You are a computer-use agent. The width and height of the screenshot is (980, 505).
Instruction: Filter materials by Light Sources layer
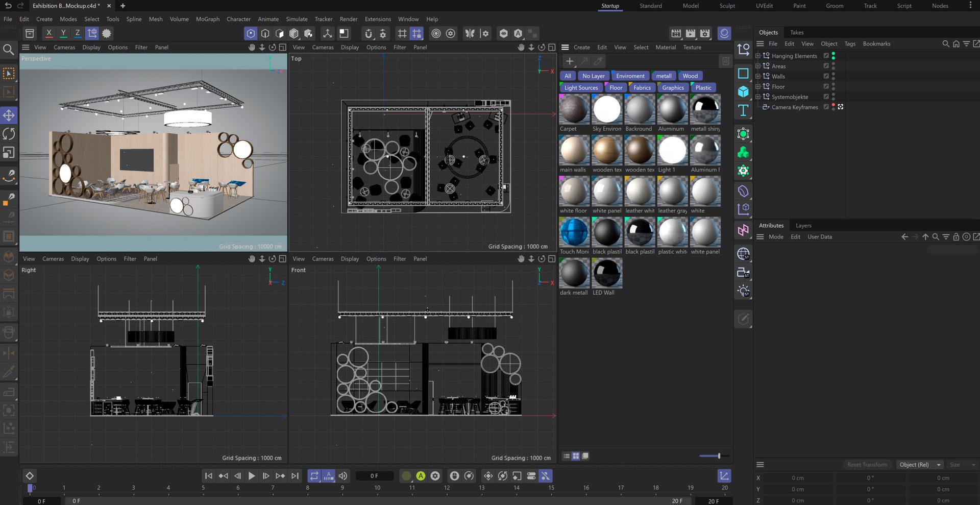click(581, 87)
